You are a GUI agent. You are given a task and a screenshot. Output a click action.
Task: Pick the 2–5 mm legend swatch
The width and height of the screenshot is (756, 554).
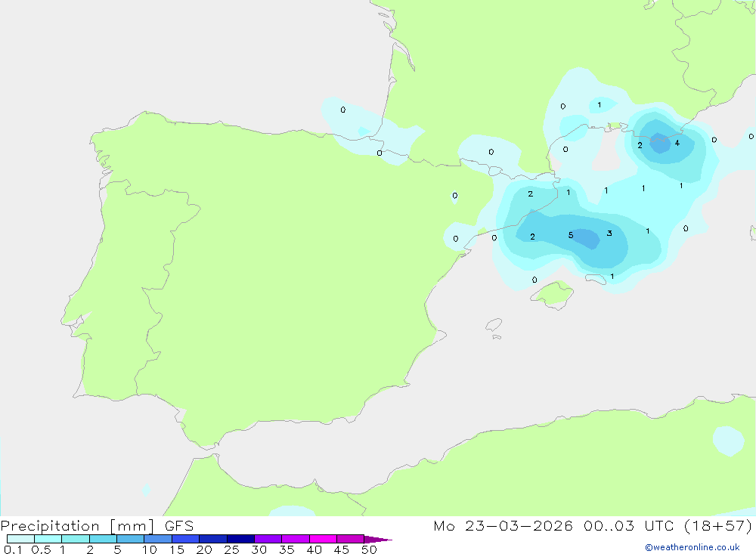click(x=103, y=539)
